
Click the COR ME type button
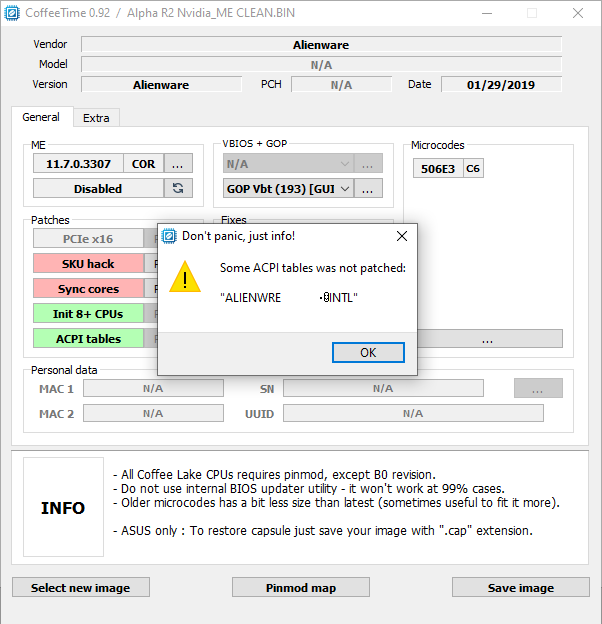pyautogui.click(x=143, y=164)
